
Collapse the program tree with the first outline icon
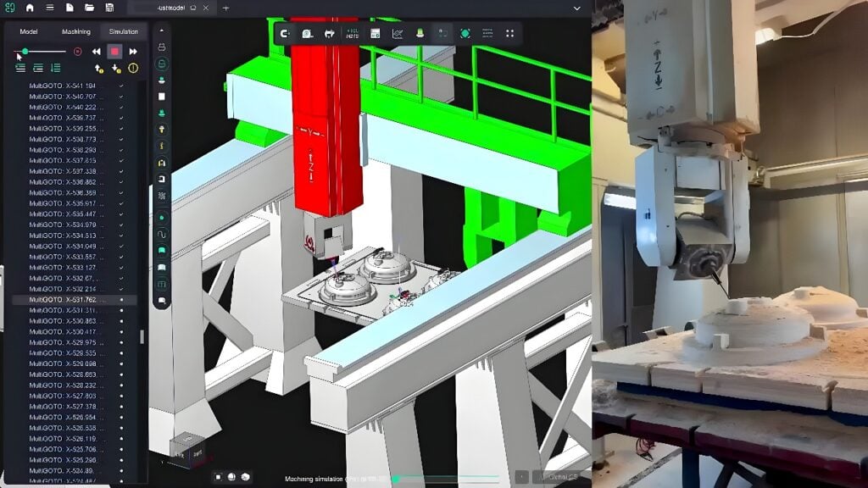(21, 68)
